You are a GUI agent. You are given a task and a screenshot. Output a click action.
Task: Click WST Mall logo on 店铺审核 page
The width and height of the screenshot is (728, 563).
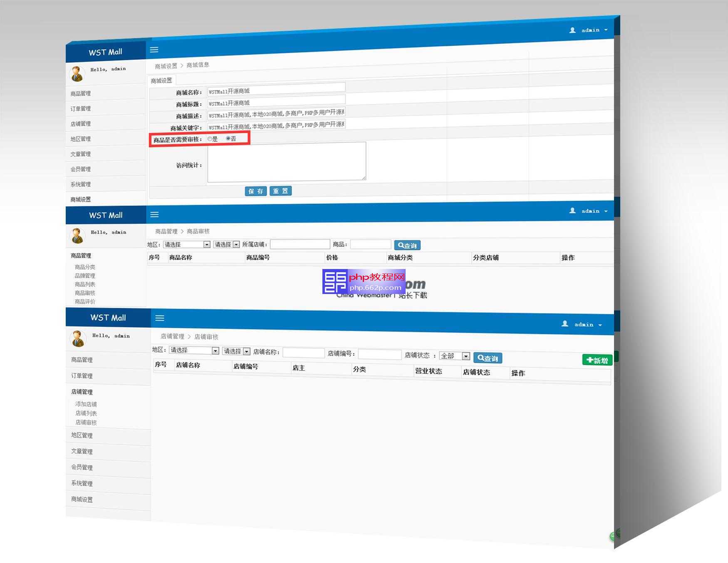click(108, 318)
